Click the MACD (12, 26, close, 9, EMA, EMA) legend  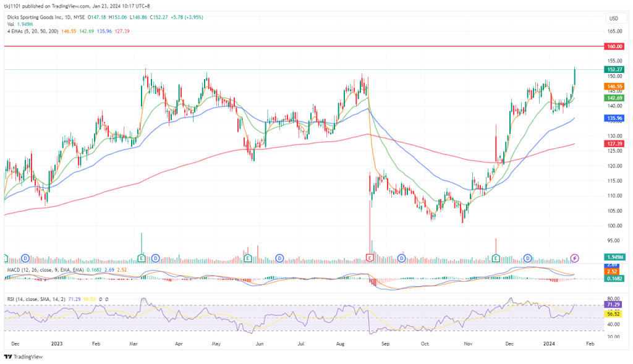[45, 270]
